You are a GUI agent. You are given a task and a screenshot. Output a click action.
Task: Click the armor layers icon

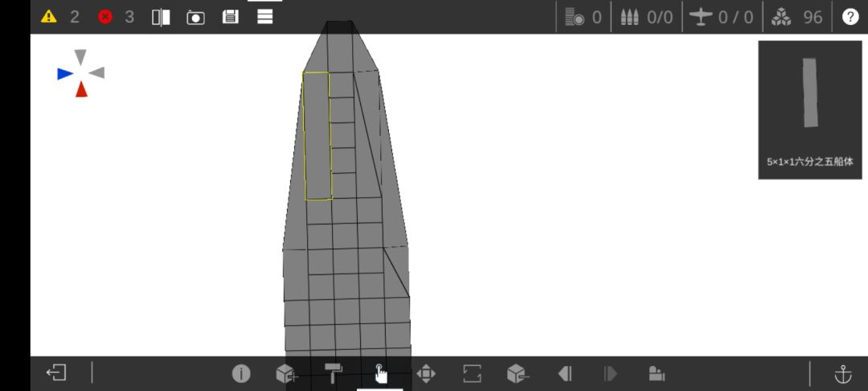[575, 17]
